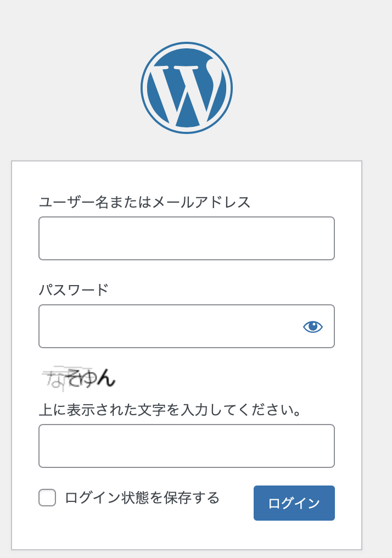Click the distorted hiragana CAPTCHA picture
This screenshot has height=558, width=392.
79,378
